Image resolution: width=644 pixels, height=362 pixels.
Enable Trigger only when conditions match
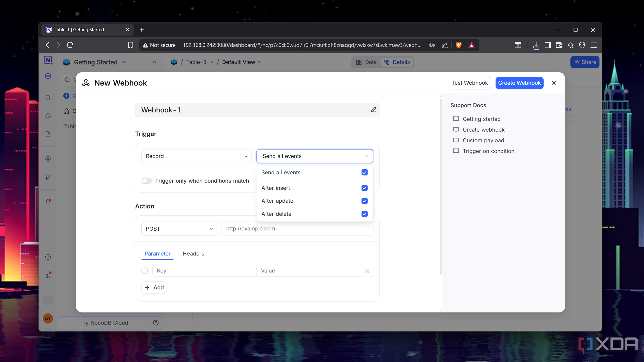[147, 181]
